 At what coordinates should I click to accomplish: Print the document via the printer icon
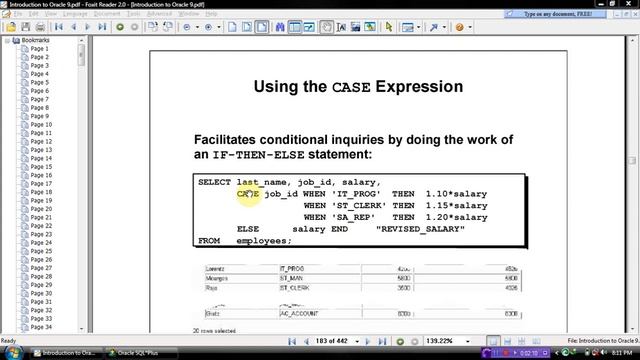pos(40,27)
